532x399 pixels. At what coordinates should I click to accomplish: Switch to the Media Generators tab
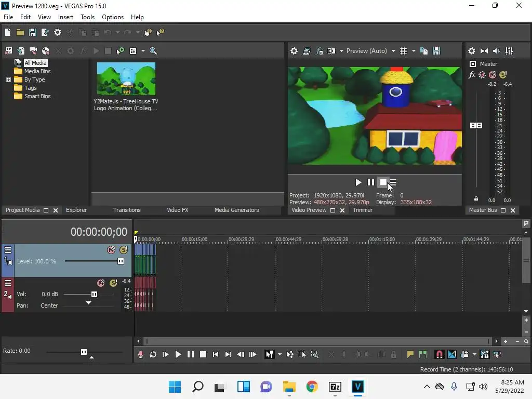point(236,210)
